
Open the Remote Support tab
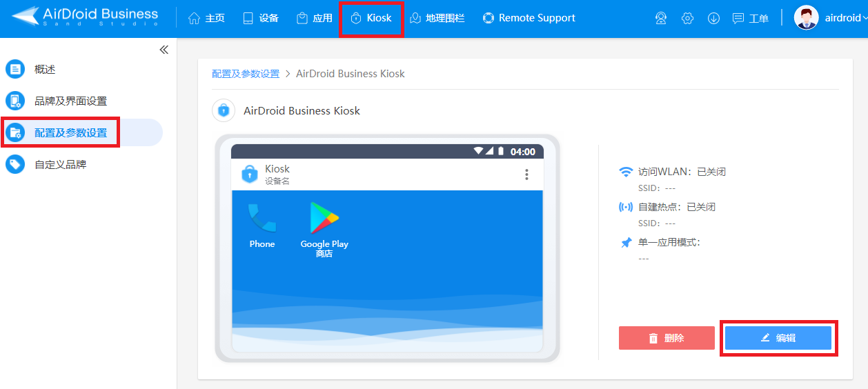[x=529, y=18]
